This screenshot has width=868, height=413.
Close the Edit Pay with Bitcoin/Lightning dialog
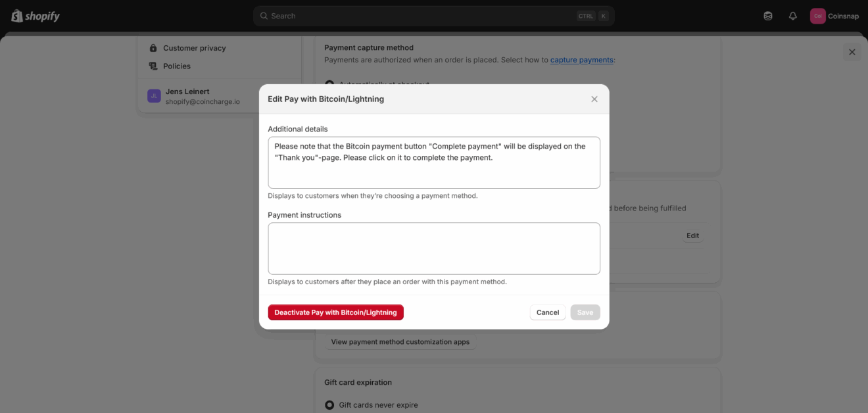coord(594,99)
